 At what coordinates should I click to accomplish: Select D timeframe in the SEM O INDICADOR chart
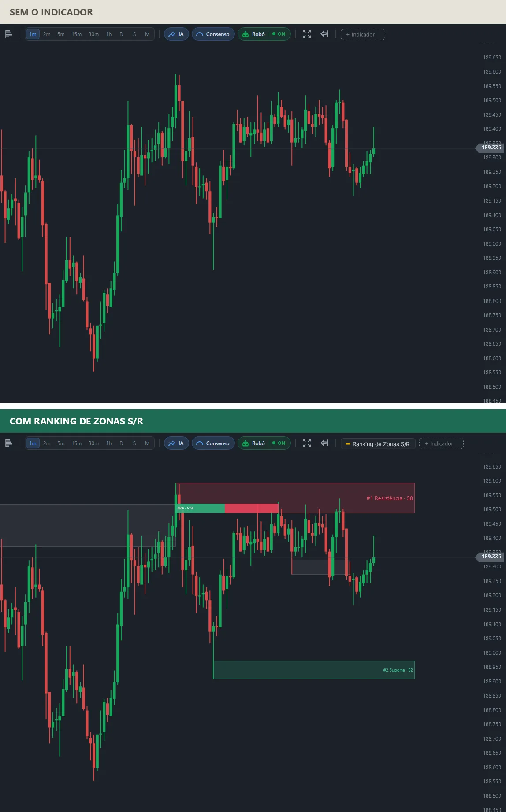[121, 34]
